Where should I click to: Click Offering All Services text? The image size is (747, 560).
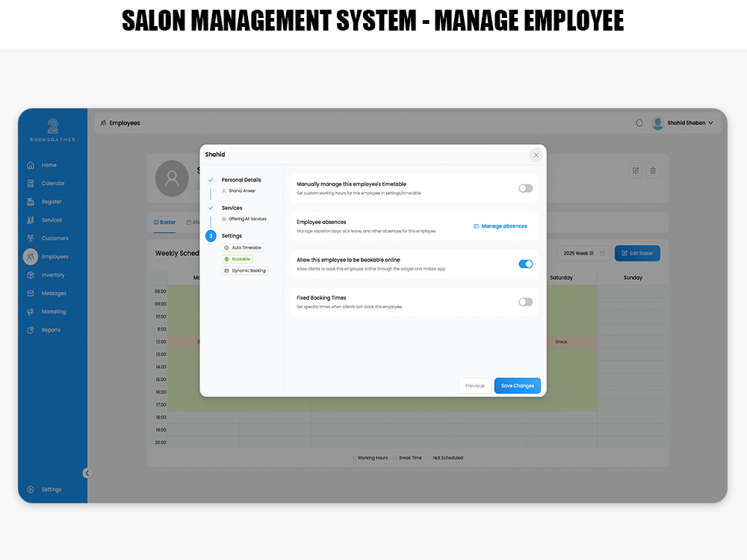[247, 219]
